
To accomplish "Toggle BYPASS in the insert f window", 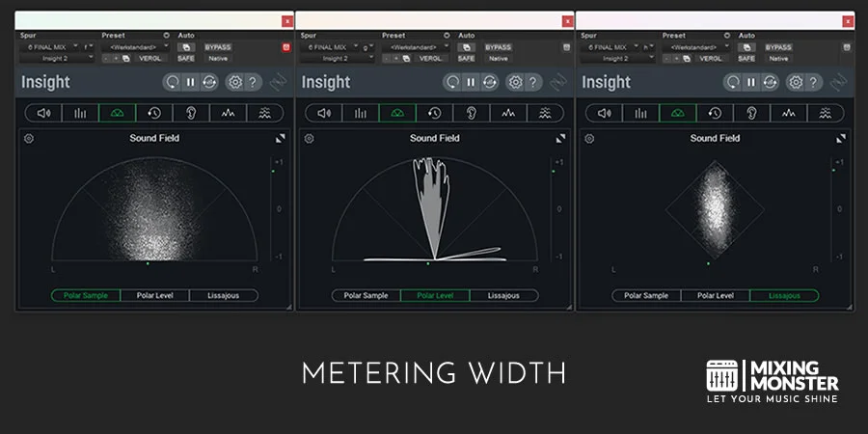I will coord(218,47).
